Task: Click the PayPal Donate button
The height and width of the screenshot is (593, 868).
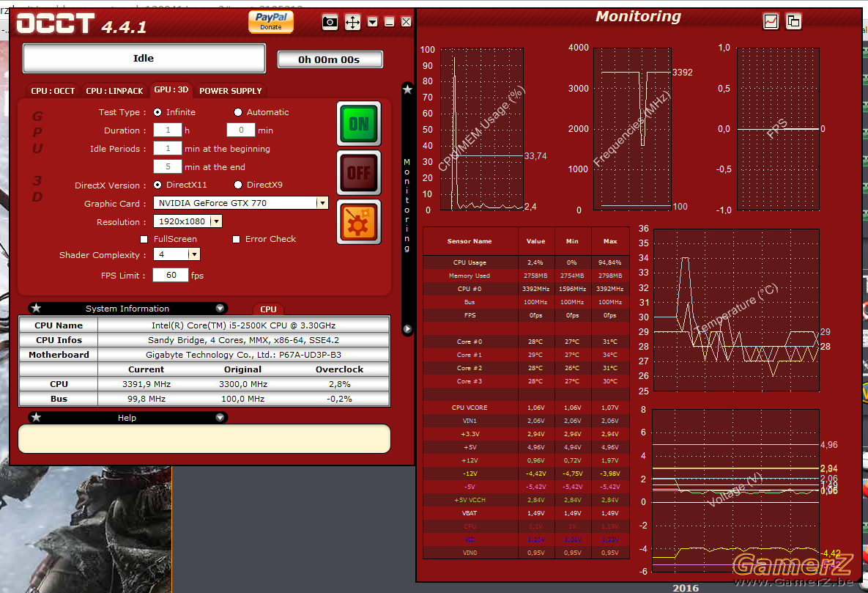Action: [271, 21]
